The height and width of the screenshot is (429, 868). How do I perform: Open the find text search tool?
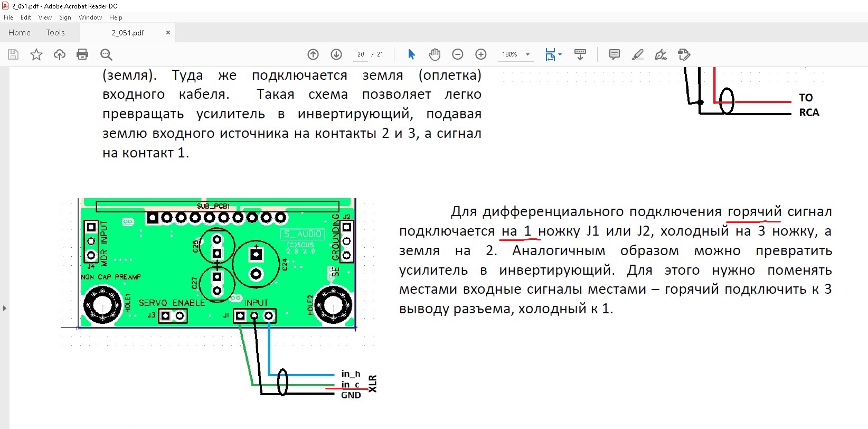tap(106, 54)
